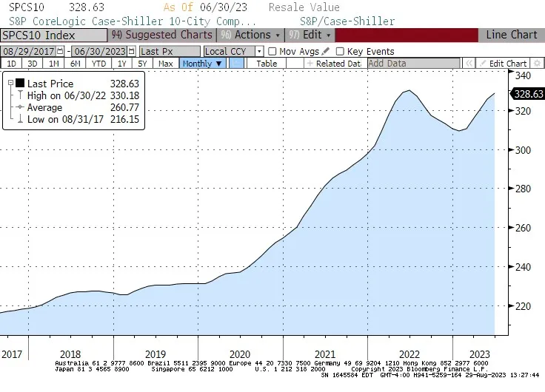Click the 300 y-axis label

(523, 150)
